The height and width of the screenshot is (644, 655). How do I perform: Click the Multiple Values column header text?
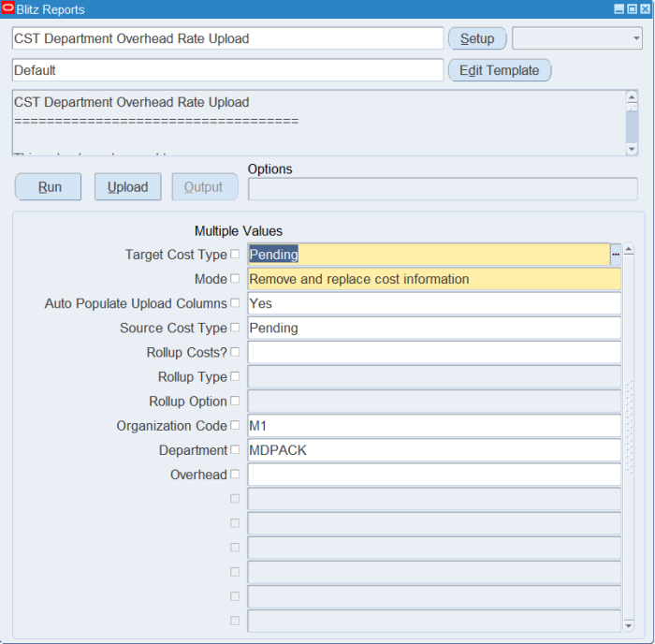tap(239, 230)
